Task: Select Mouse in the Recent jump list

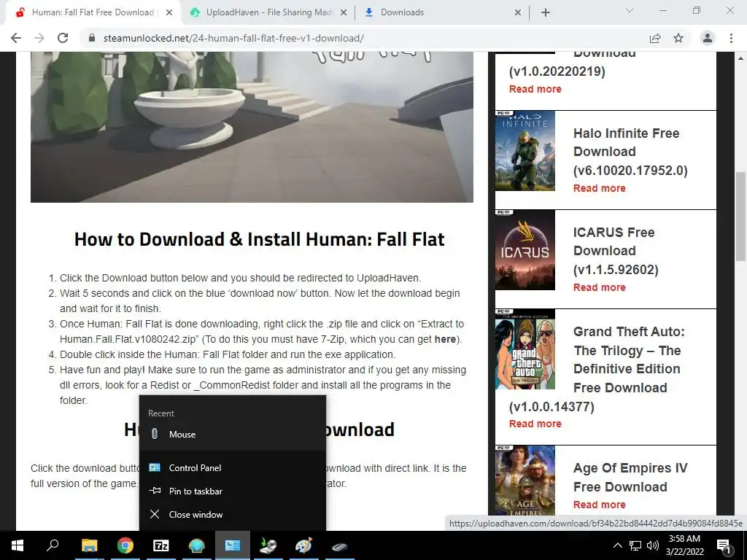Action: (233, 435)
